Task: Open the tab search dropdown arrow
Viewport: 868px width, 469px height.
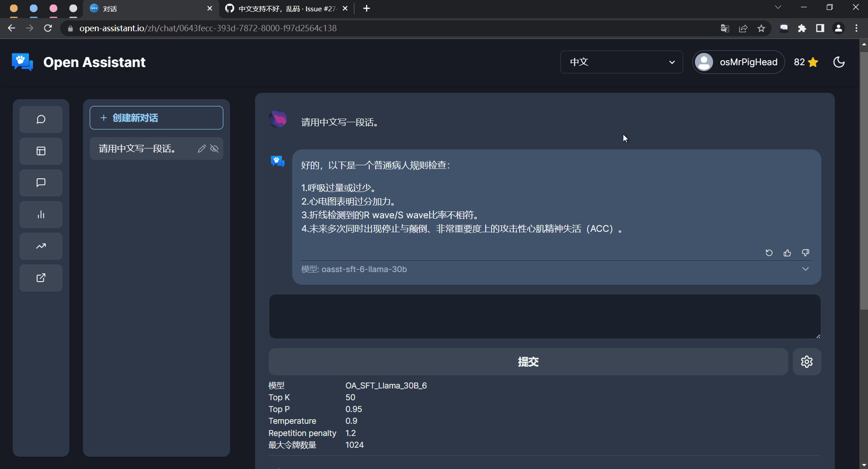Action: tap(778, 7)
